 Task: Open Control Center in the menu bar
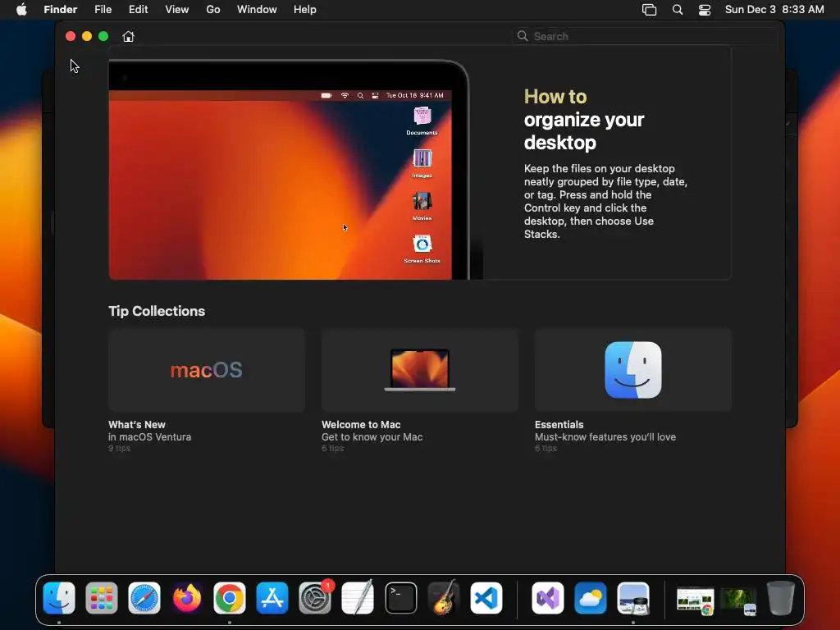[705, 10]
